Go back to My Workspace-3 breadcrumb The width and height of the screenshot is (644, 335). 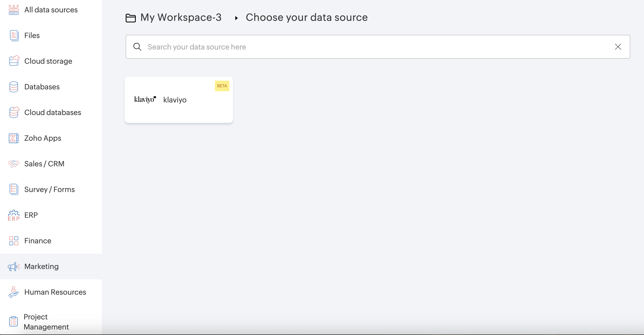(181, 17)
